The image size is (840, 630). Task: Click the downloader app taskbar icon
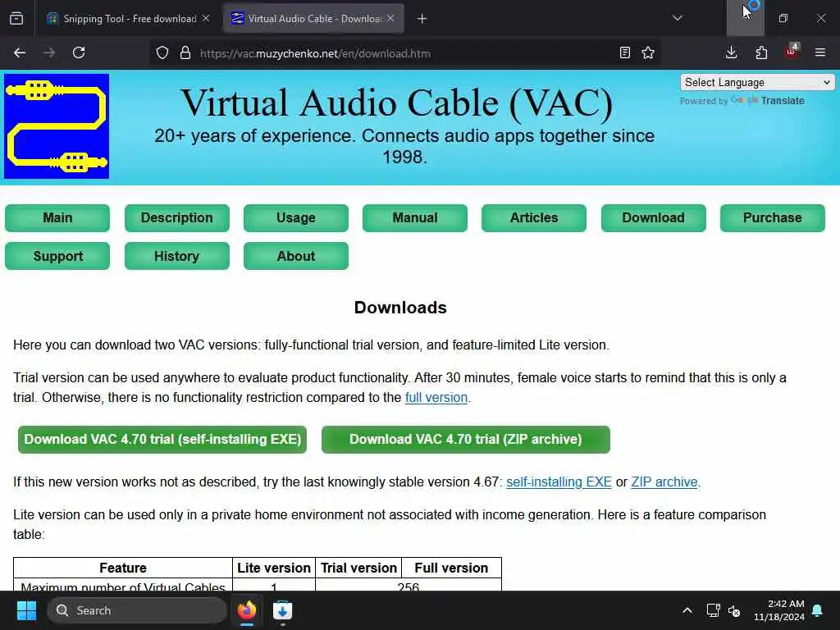tap(282, 610)
